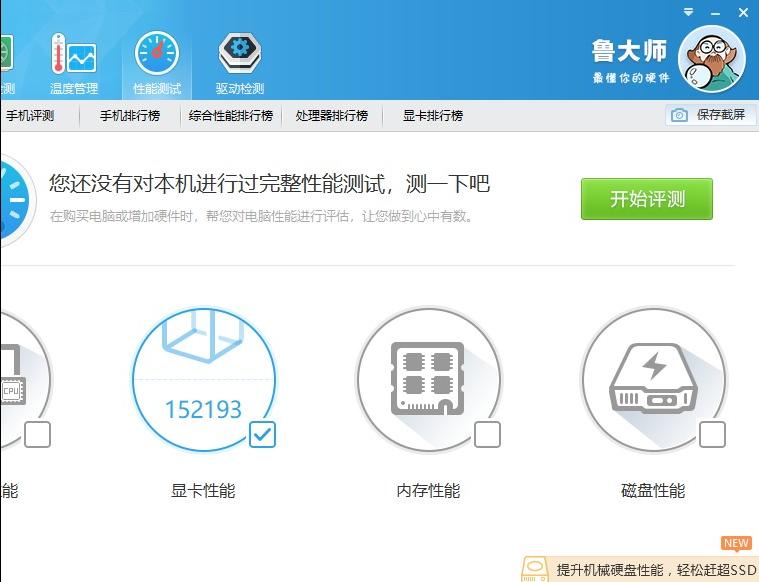Open the title bar dropdown menu arrow

[x=688, y=12]
